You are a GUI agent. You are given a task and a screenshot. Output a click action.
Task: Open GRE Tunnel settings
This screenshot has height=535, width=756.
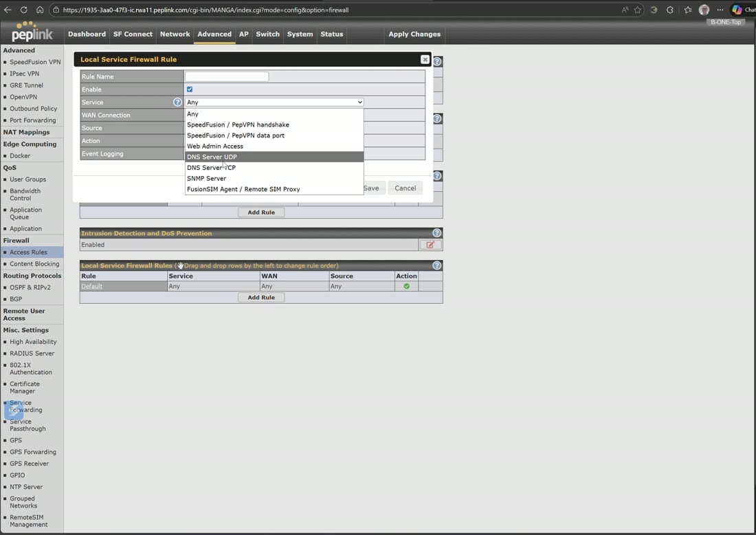coord(27,85)
